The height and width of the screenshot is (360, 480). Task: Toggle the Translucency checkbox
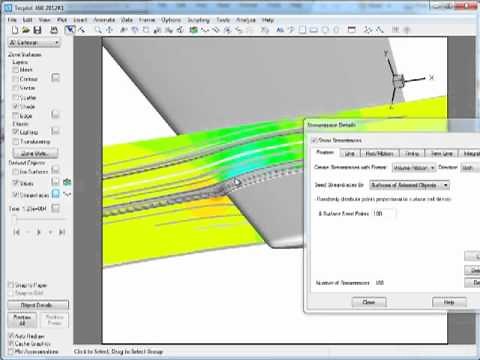(x=15, y=142)
